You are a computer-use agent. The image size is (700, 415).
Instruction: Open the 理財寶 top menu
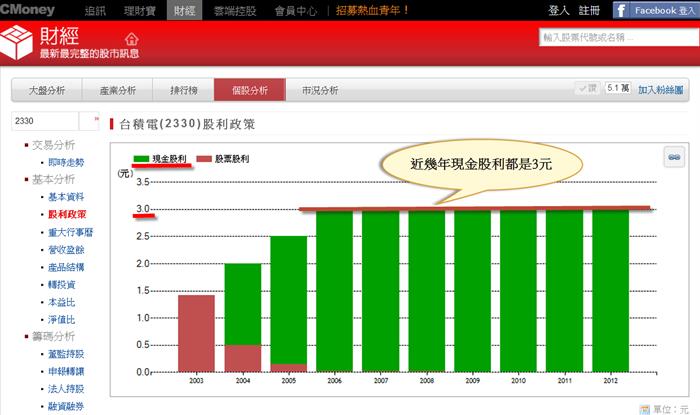pos(140,11)
